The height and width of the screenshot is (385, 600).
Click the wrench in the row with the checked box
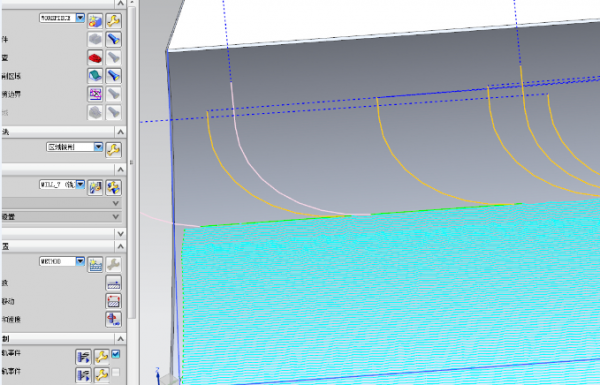click(101, 357)
